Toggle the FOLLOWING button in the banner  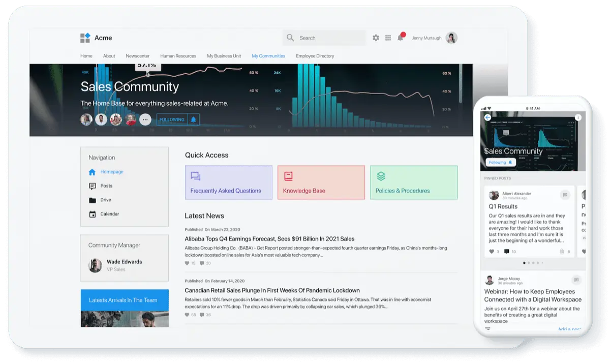172,119
